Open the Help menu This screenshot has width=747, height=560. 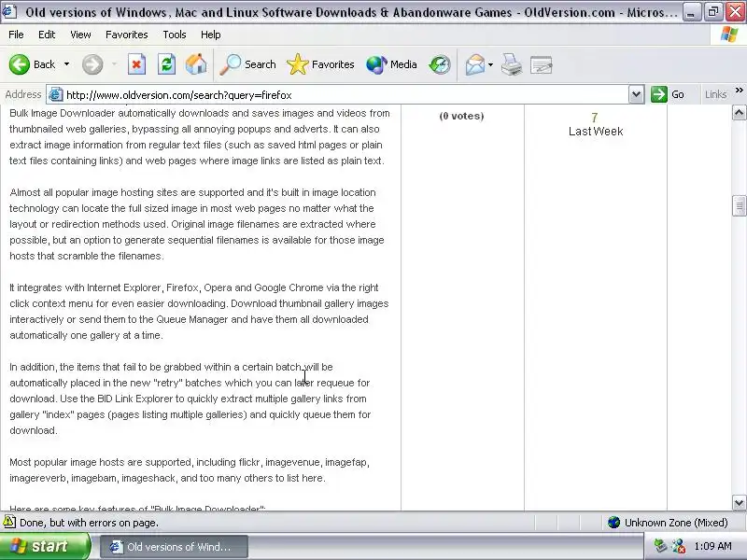point(211,35)
